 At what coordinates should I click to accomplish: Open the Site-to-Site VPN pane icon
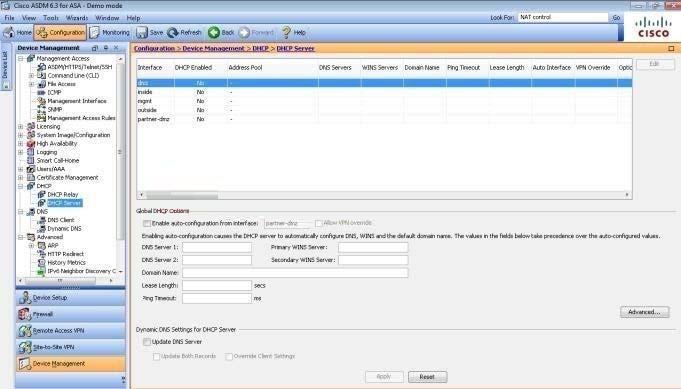click(25, 347)
